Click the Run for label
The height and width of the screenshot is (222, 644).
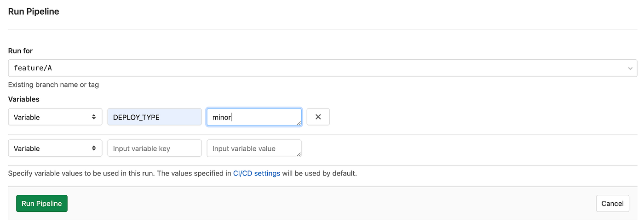point(20,51)
